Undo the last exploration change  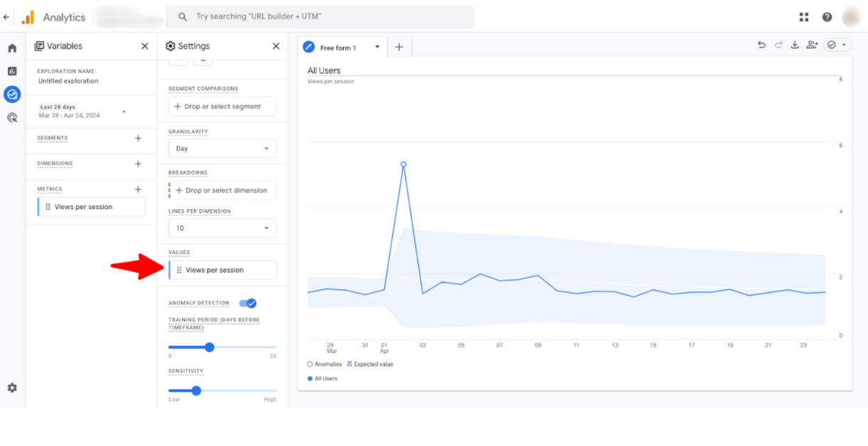click(761, 44)
